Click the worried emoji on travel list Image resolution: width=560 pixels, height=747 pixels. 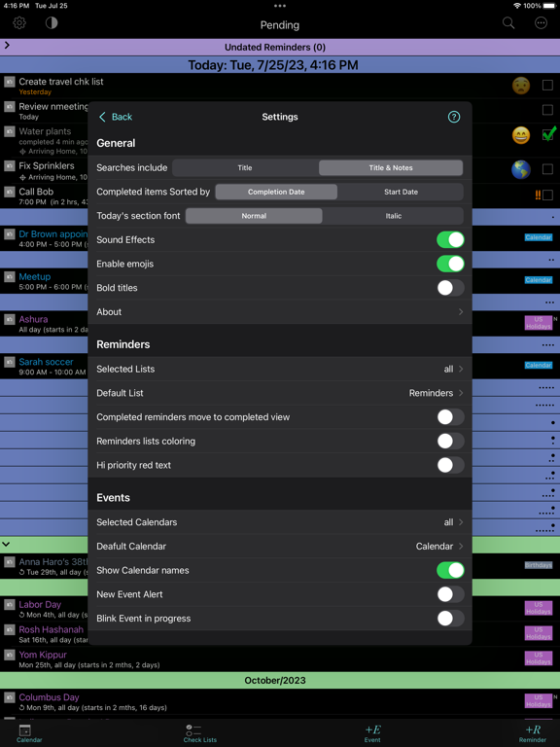click(x=521, y=86)
